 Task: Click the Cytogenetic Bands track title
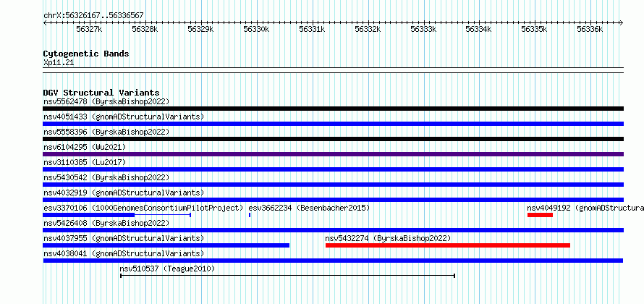[x=86, y=54]
